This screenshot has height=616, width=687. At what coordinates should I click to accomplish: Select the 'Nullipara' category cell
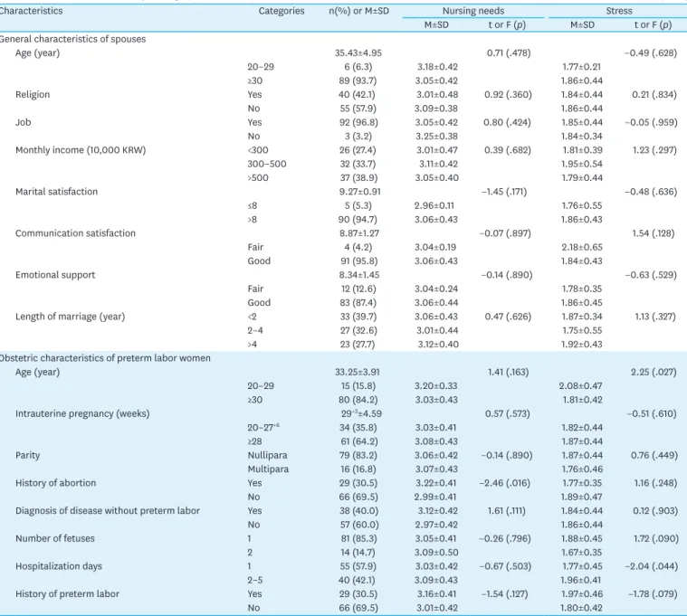click(x=267, y=455)
